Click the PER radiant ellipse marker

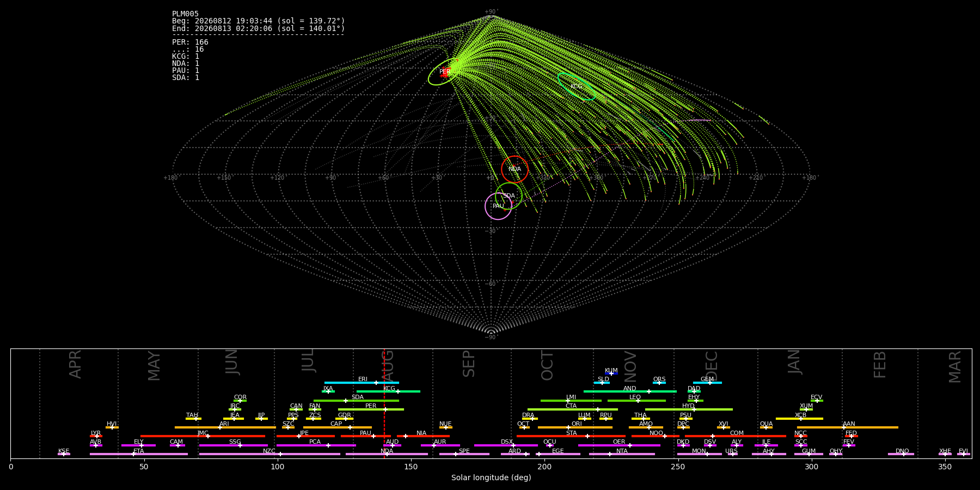click(x=444, y=72)
